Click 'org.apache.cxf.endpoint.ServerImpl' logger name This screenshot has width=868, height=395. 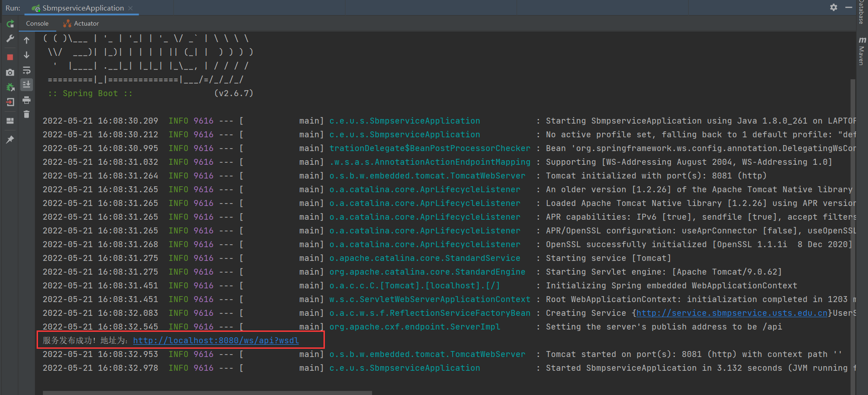coord(415,327)
